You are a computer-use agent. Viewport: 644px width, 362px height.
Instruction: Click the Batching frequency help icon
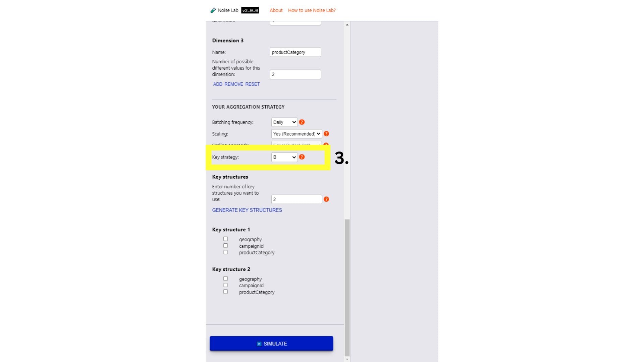pyautogui.click(x=302, y=122)
